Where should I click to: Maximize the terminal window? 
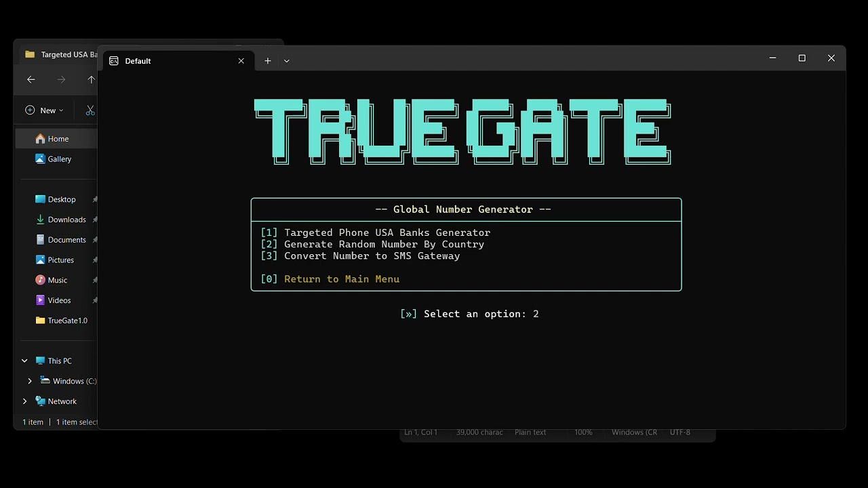coord(802,58)
